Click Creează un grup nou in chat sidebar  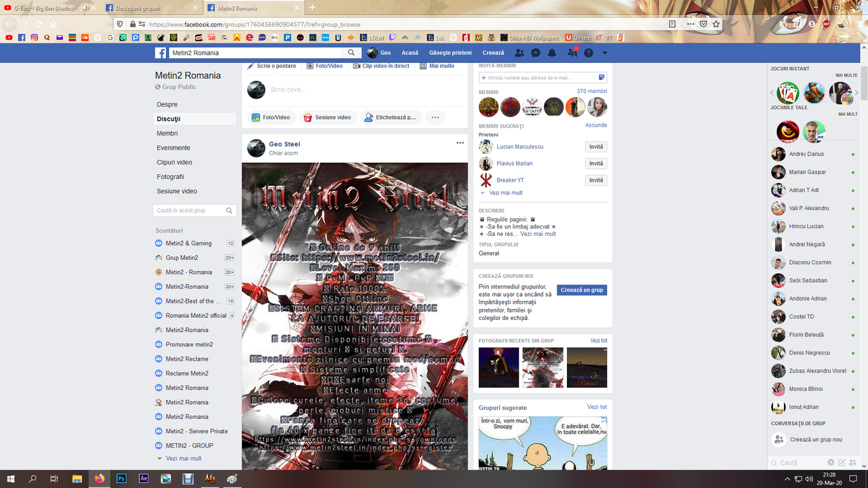coord(816,440)
